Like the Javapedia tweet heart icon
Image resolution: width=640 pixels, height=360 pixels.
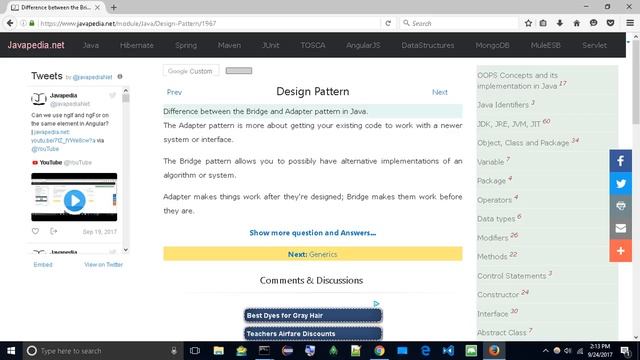[36, 231]
